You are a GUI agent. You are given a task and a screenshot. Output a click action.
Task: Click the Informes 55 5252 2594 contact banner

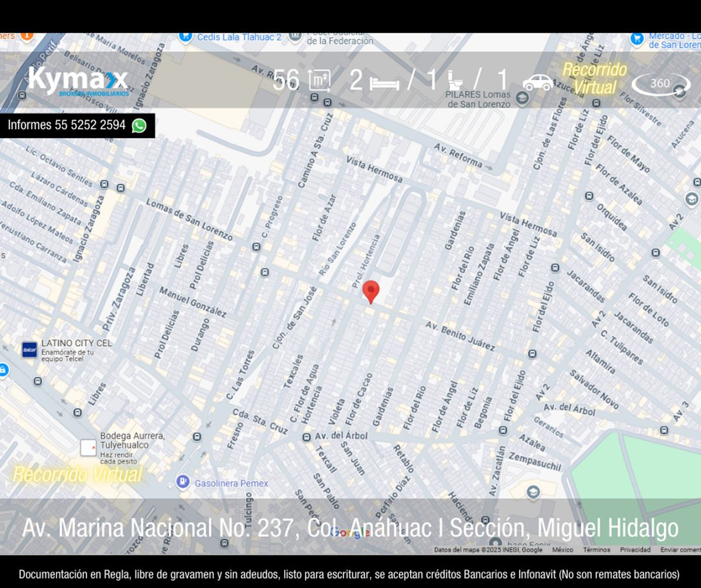pyautogui.click(x=77, y=126)
